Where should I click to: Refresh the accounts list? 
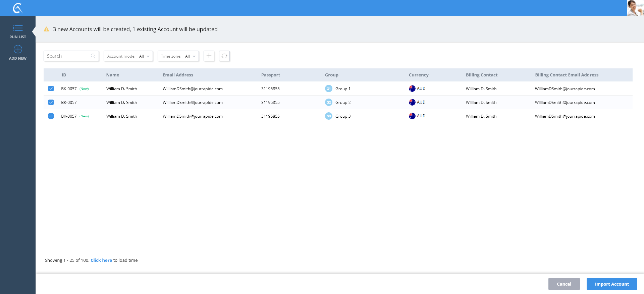point(224,56)
